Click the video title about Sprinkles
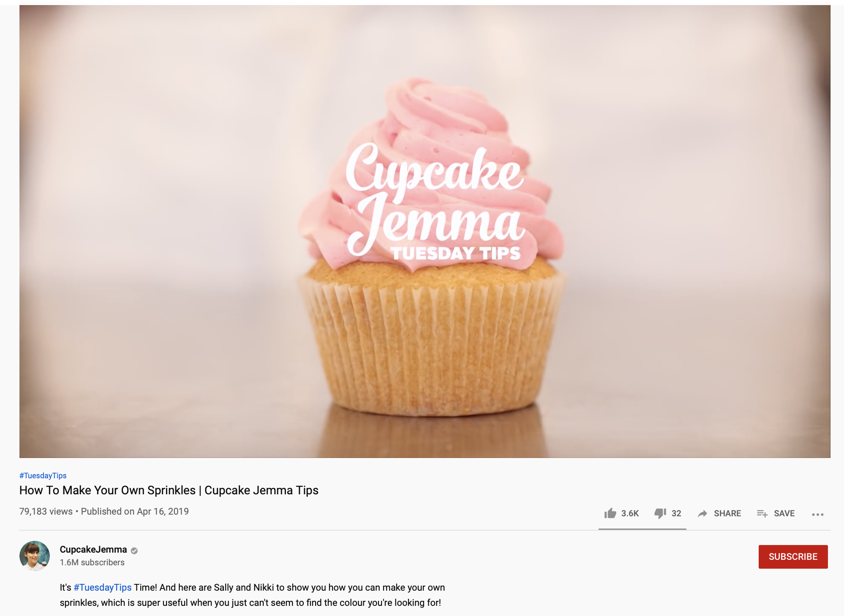 coord(169,490)
